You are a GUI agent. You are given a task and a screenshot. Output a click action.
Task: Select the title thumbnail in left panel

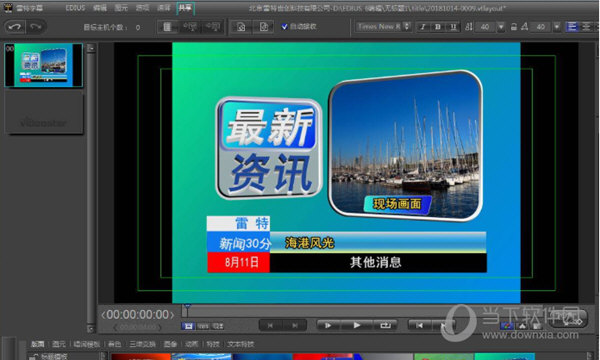[43, 65]
